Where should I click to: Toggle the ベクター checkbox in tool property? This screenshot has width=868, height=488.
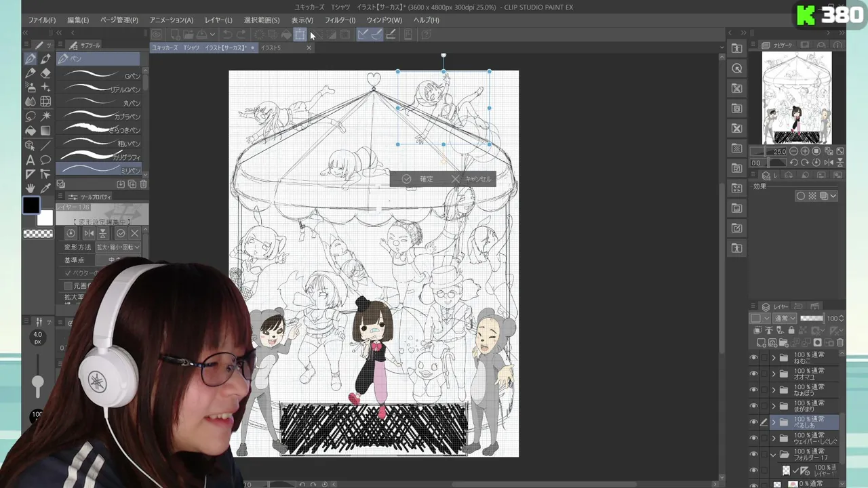(x=68, y=273)
